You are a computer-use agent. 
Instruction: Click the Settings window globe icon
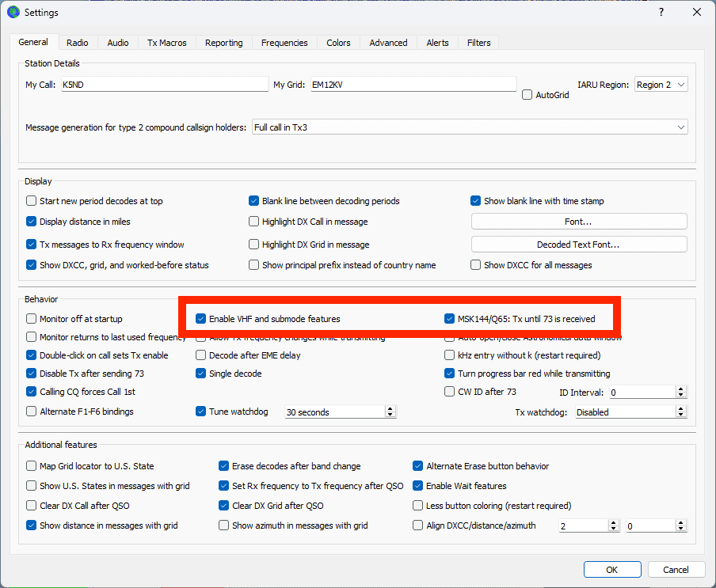13,13
